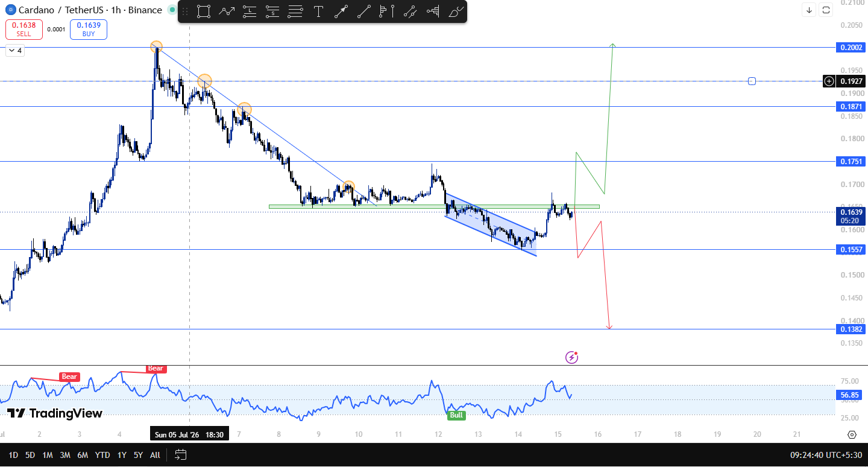Click the SELL 0.1638 button

click(24, 30)
